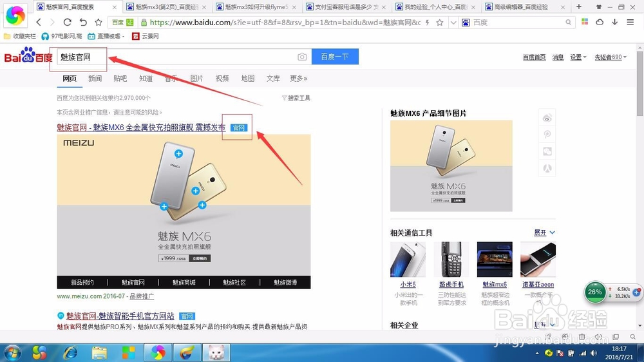Go back using the browser back arrow

point(39,22)
